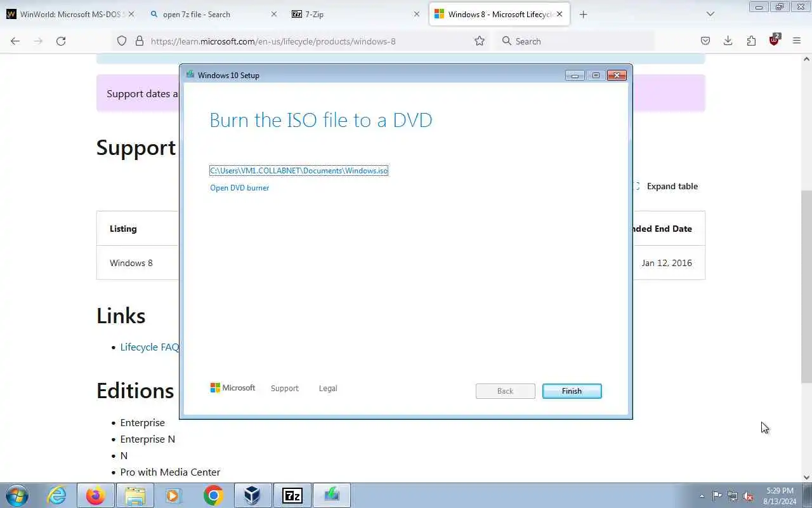Open the shield tracking protection icon

pos(122,41)
